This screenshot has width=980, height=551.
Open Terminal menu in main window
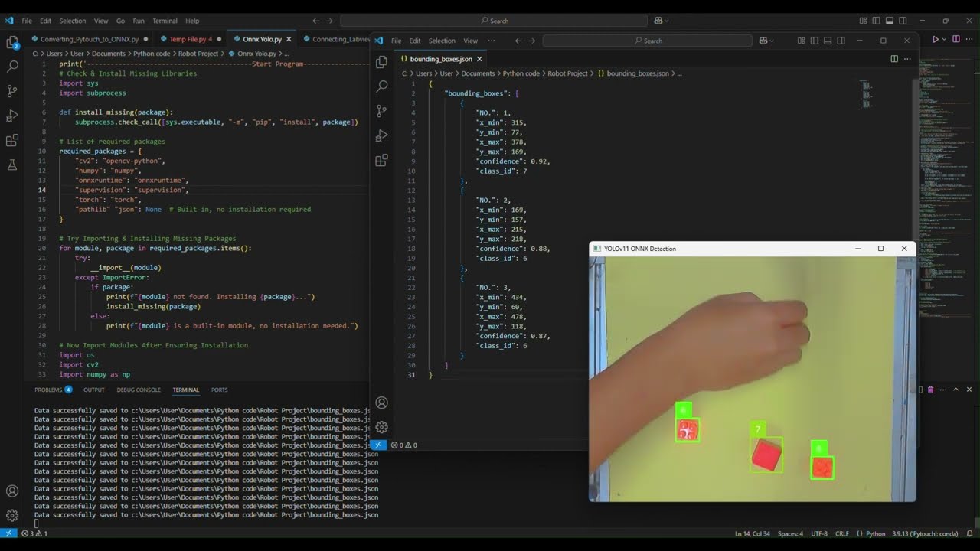pyautogui.click(x=165, y=21)
